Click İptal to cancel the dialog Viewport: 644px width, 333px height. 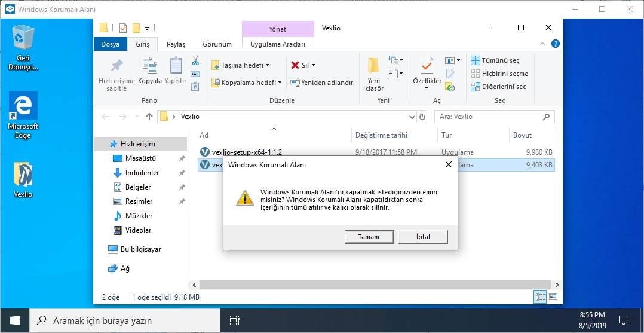423,237
